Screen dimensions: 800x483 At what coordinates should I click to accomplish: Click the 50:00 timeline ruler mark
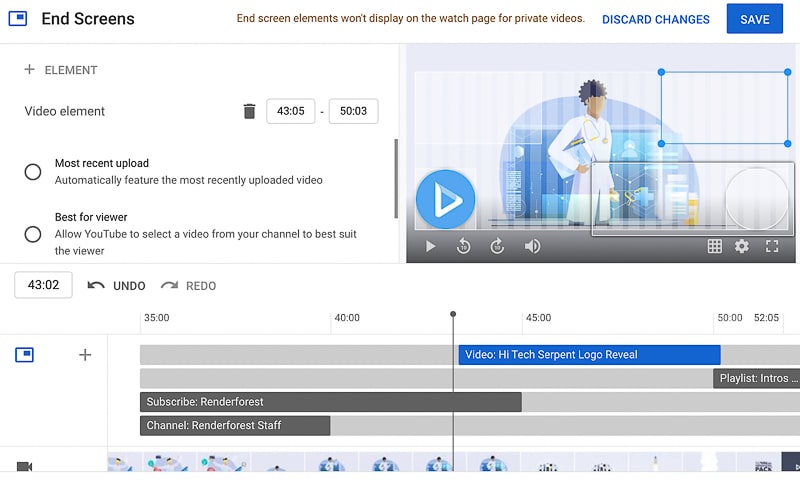730,318
